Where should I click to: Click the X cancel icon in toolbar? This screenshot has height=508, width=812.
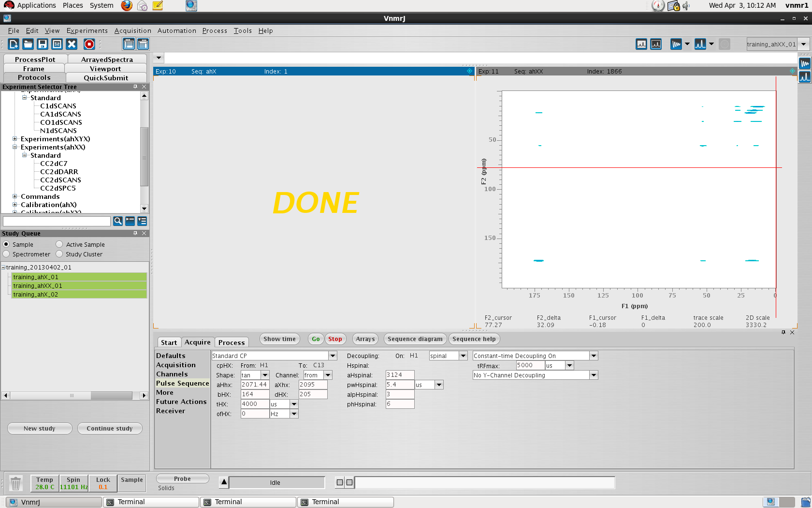[72, 45]
